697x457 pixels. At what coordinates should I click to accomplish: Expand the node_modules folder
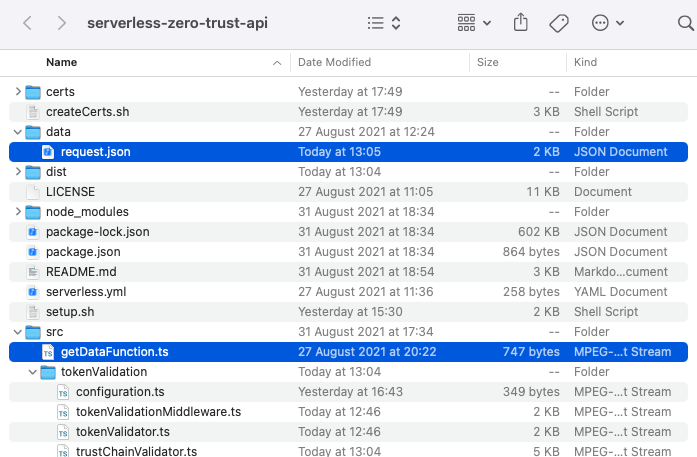(x=18, y=212)
